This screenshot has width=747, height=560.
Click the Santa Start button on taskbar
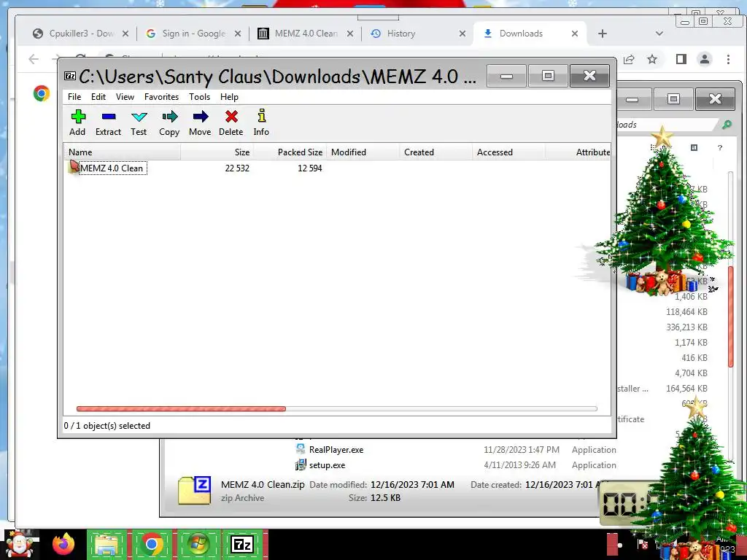coord(19,544)
